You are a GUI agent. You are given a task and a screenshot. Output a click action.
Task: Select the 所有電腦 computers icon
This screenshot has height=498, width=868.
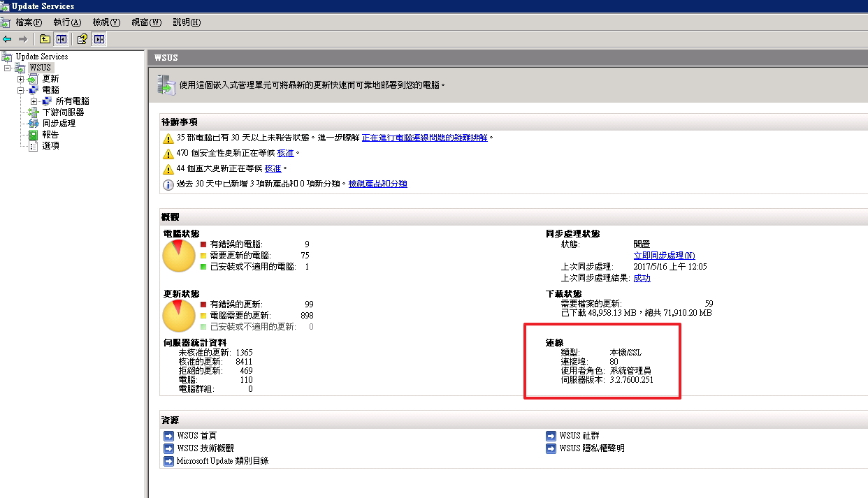[x=47, y=101]
